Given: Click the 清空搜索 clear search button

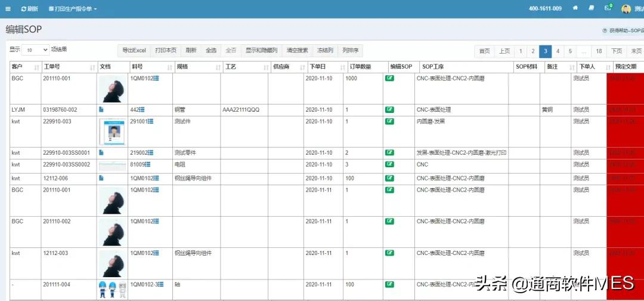Looking at the screenshot, I should [298, 51].
